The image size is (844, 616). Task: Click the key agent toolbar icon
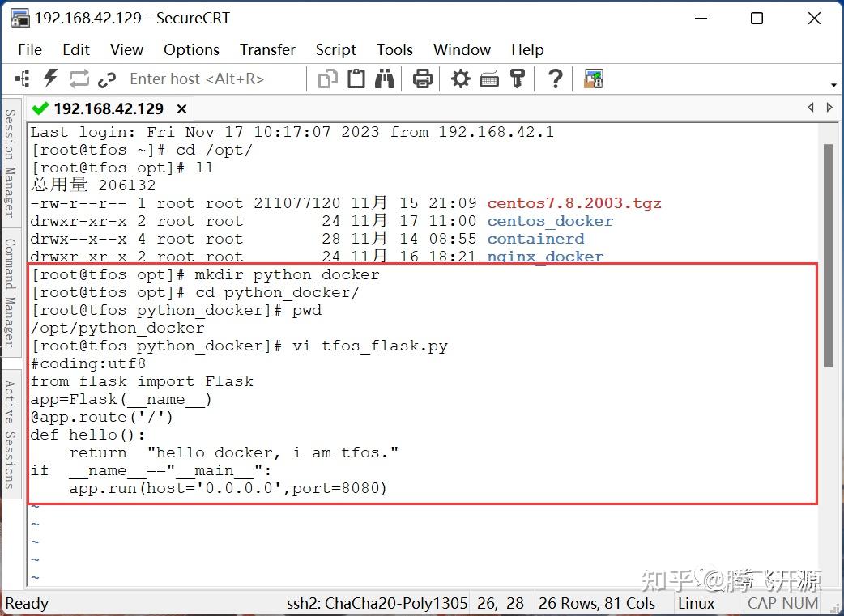click(x=519, y=79)
